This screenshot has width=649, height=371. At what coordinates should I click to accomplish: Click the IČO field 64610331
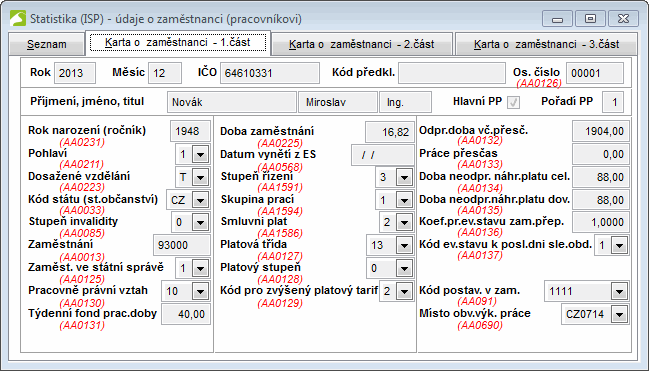coord(270,73)
